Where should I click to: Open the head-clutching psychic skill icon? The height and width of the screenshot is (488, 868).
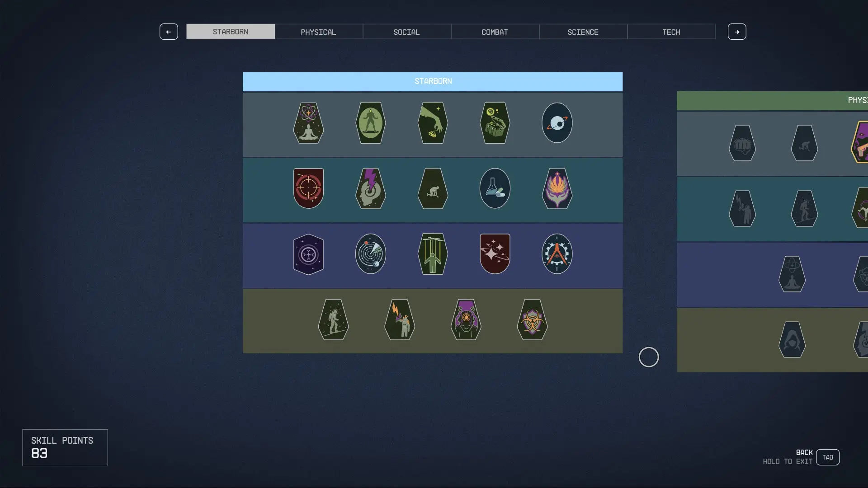tap(467, 320)
